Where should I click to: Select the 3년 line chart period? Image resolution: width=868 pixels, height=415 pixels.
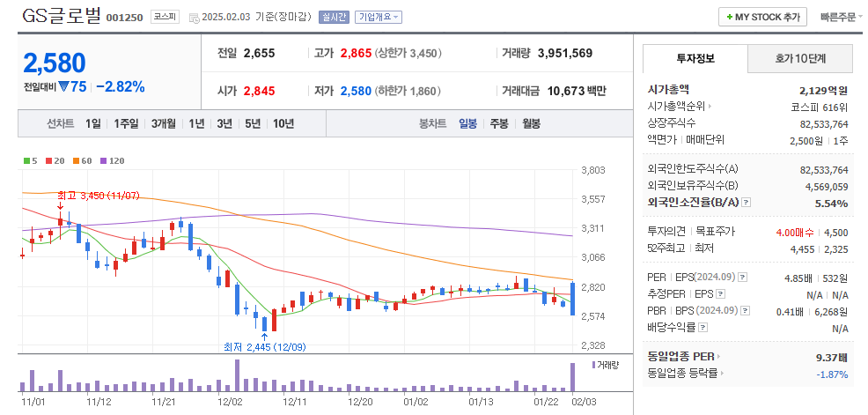(x=224, y=123)
